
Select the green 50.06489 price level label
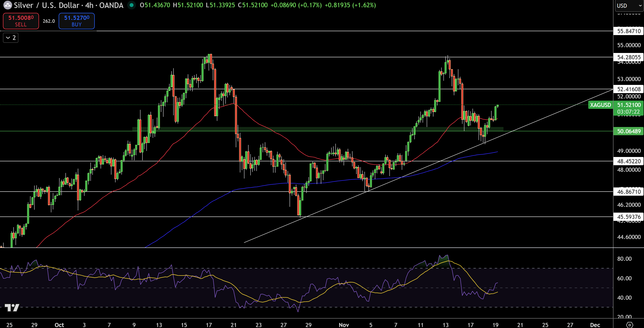tap(629, 131)
